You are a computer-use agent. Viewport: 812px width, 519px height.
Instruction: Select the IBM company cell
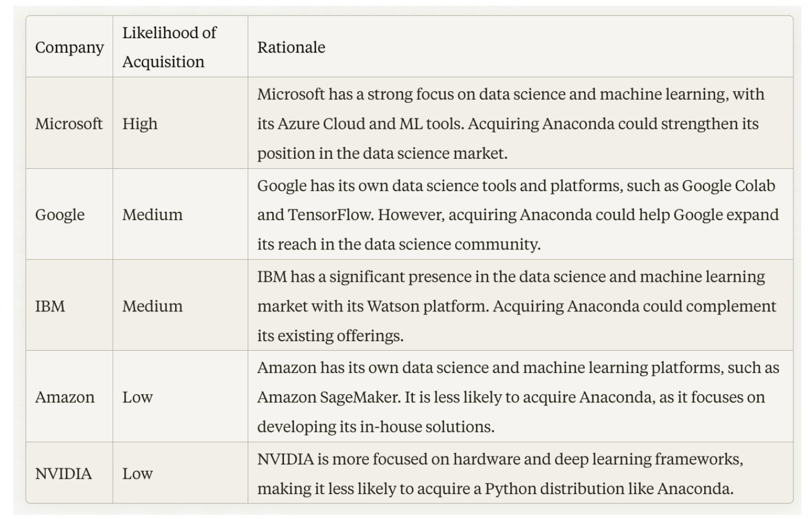69,306
